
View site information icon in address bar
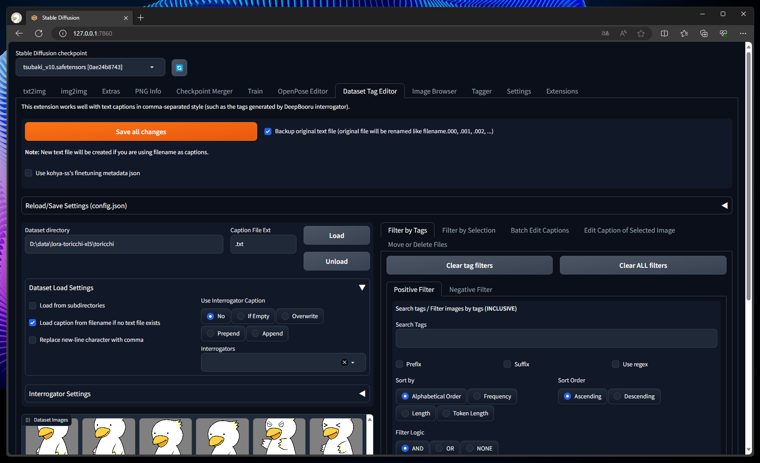(63, 33)
